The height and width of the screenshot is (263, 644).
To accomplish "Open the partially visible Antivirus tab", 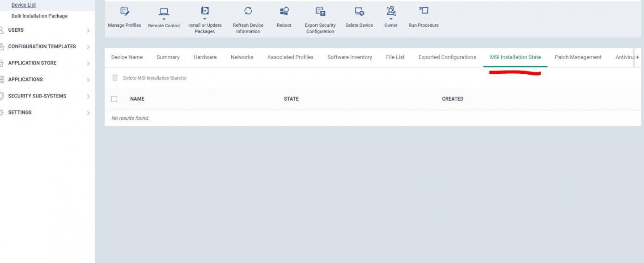I will tap(625, 57).
